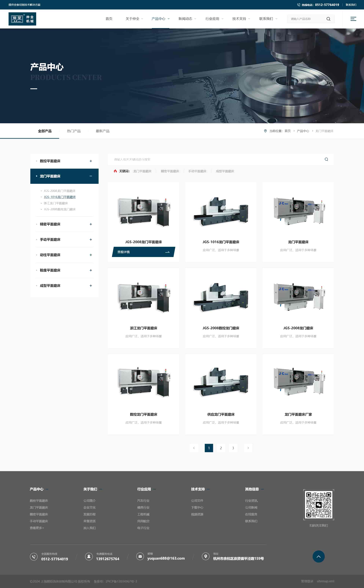Click the address location pin icon
Viewport: 364px width, 588px height.
coord(205,556)
